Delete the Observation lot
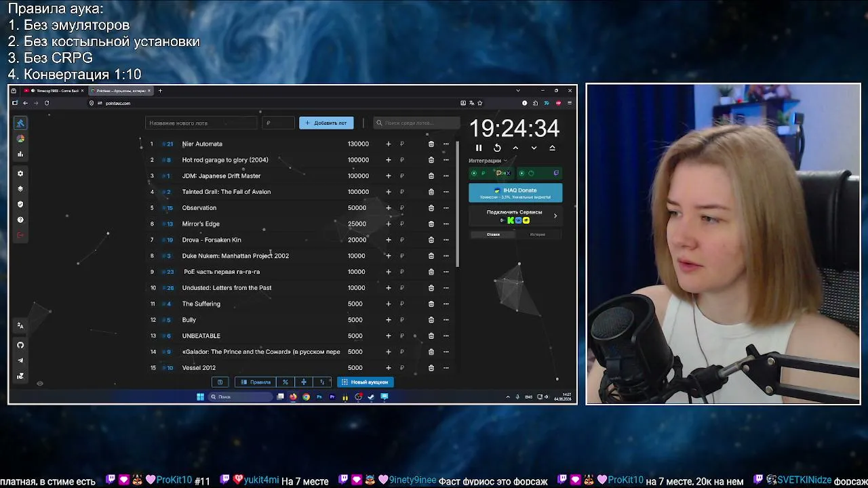This screenshot has width=868, height=488. point(431,208)
